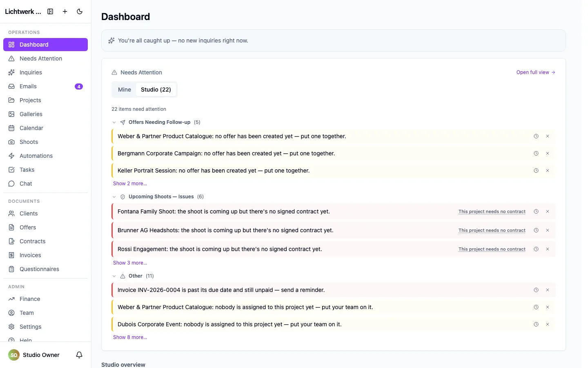The width and height of the screenshot is (588, 368).
Task: Open Settings in the sidebar
Action: [x=45, y=327]
